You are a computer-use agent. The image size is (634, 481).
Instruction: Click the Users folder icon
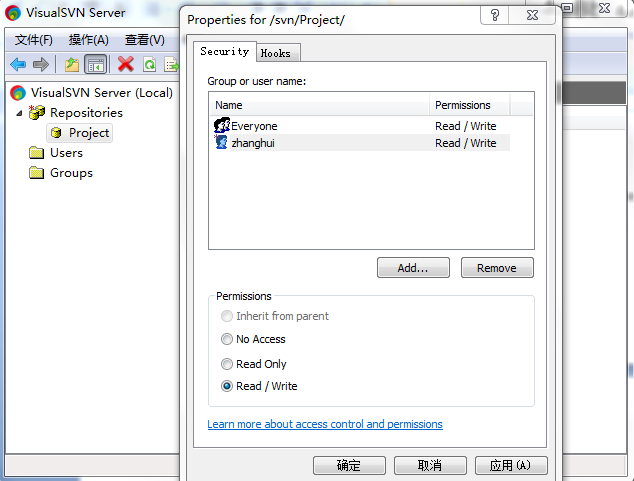click(36, 153)
